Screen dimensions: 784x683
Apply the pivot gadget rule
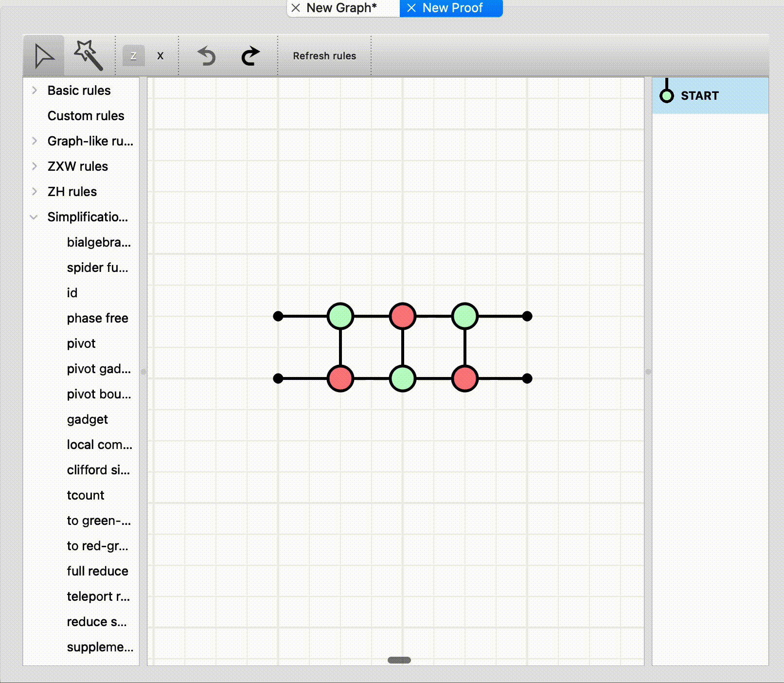coord(99,369)
